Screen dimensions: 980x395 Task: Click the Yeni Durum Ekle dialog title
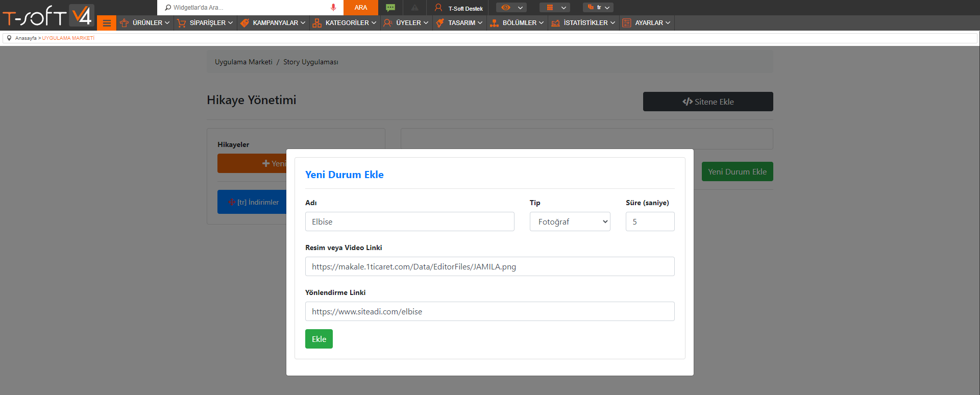tap(344, 175)
